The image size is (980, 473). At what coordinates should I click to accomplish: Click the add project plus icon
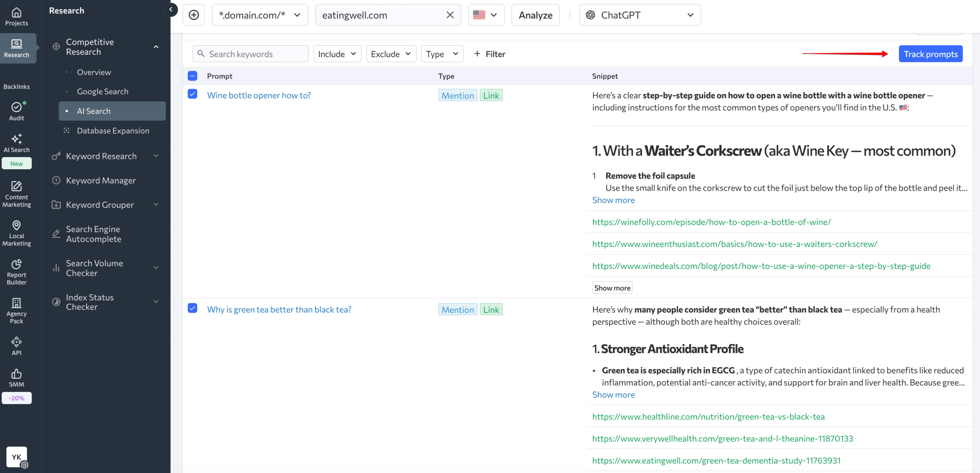(x=194, y=15)
